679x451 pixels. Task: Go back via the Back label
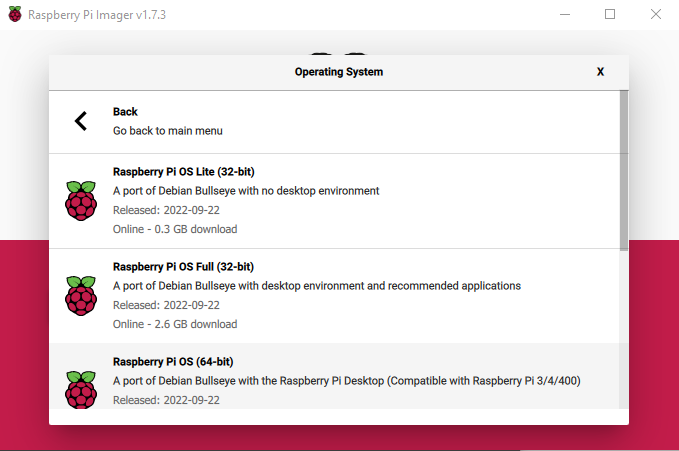(125, 112)
